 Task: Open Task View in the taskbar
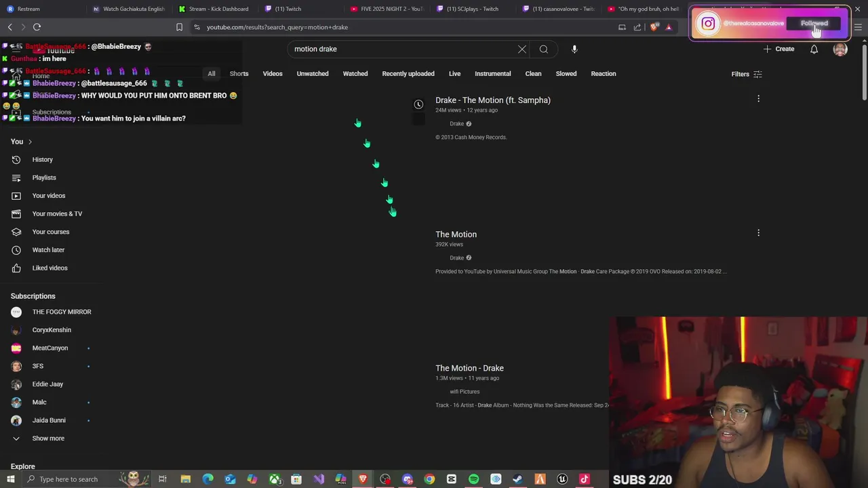(x=163, y=479)
